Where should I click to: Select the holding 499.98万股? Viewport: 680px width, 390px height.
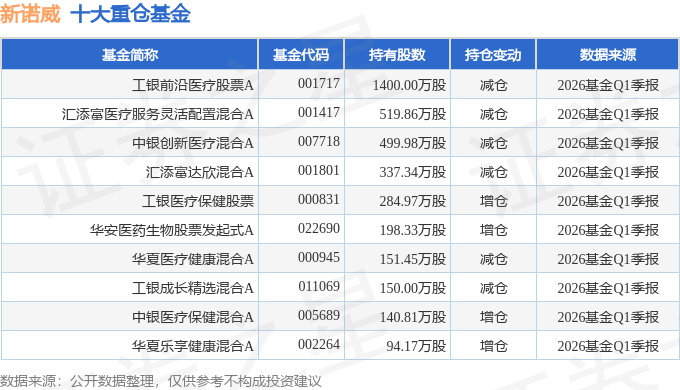(412, 143)
